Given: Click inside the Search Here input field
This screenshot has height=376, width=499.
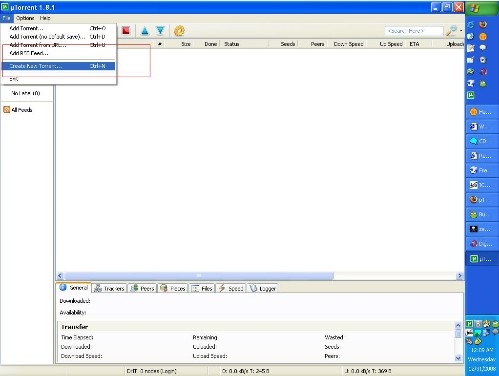Looking at the screenshot, I should 414,31.
